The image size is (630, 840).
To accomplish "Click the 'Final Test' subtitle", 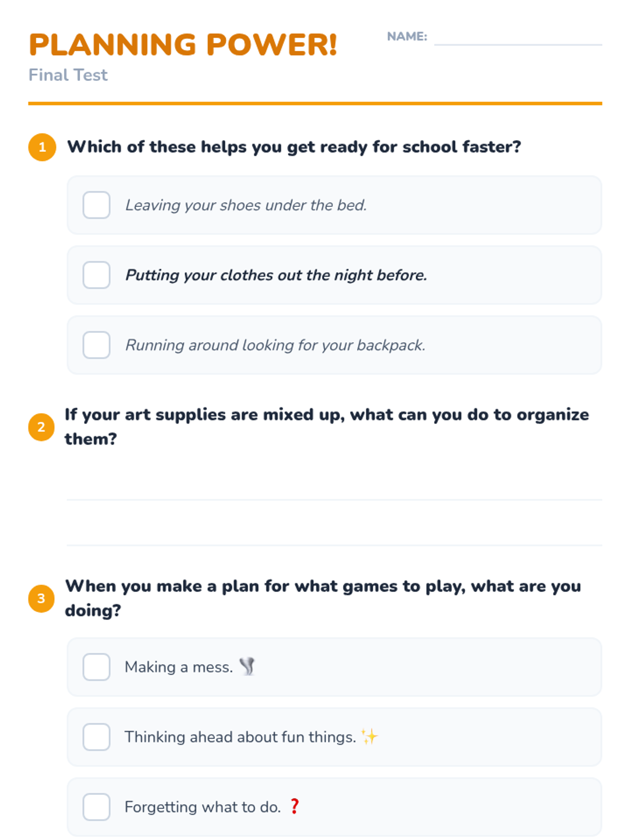I will pyautogui.click(x=68, y=75).
